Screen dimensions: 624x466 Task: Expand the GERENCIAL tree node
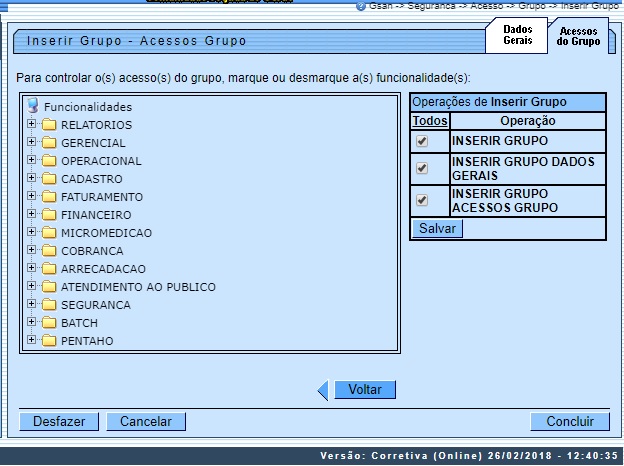pyautogui.click(x=31, y=142)
